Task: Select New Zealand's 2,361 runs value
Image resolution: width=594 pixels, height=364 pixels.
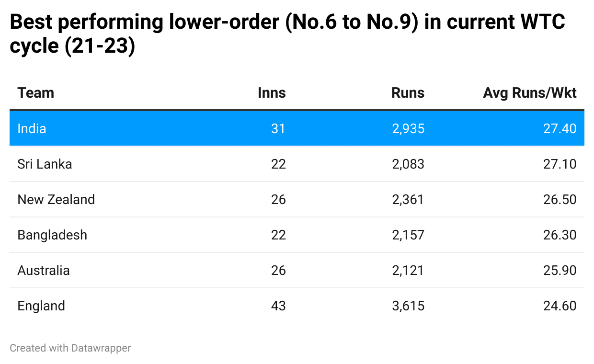Action: click(x=408, y=199)
